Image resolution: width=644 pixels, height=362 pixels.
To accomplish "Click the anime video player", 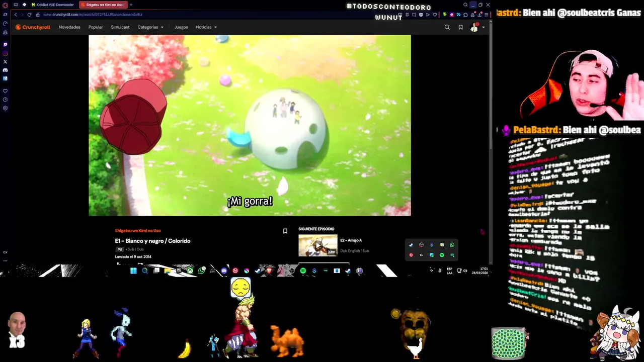I will point(250,125).
